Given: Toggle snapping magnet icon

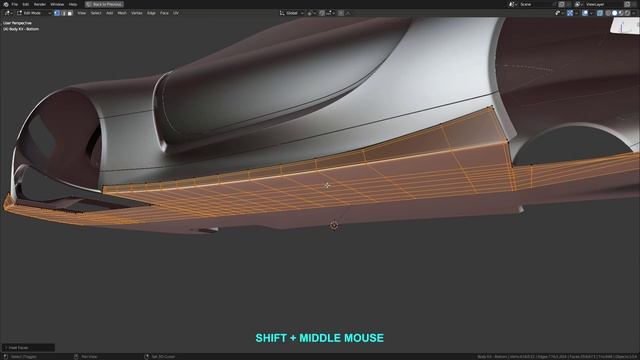Looking at the screenshot, I should 322,13.
